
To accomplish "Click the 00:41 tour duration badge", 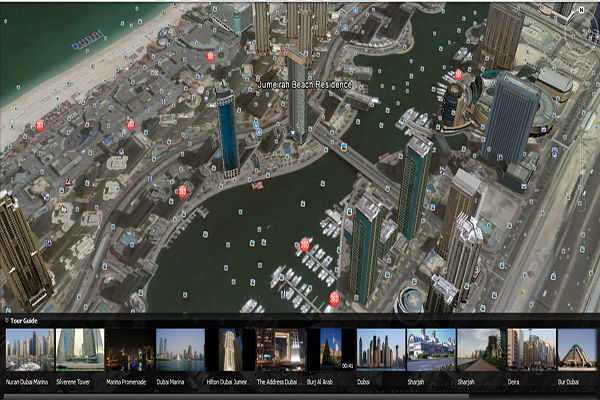I will [x=347, y=366].
